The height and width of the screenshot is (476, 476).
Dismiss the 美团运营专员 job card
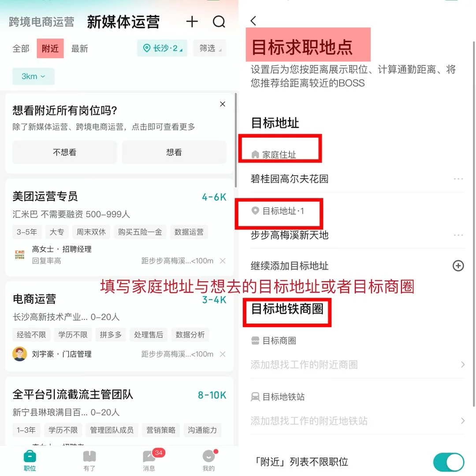click(223, 261)
